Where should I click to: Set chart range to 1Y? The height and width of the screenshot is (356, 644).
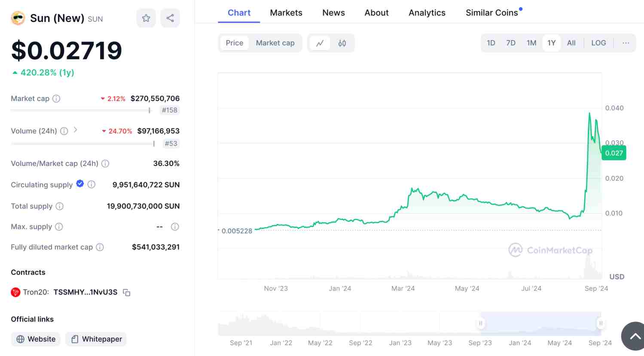(x=552, y=43)
